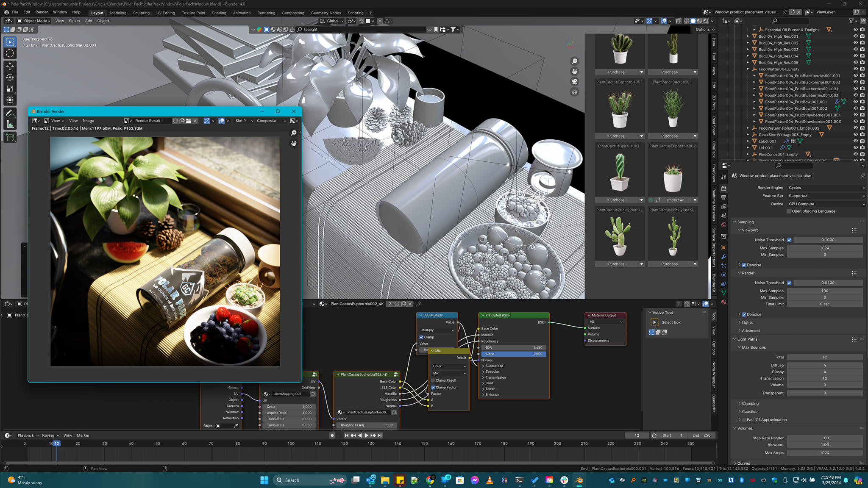868x488 pixels.
Task: Select the Add Cube tool
Action: point(10,137)
